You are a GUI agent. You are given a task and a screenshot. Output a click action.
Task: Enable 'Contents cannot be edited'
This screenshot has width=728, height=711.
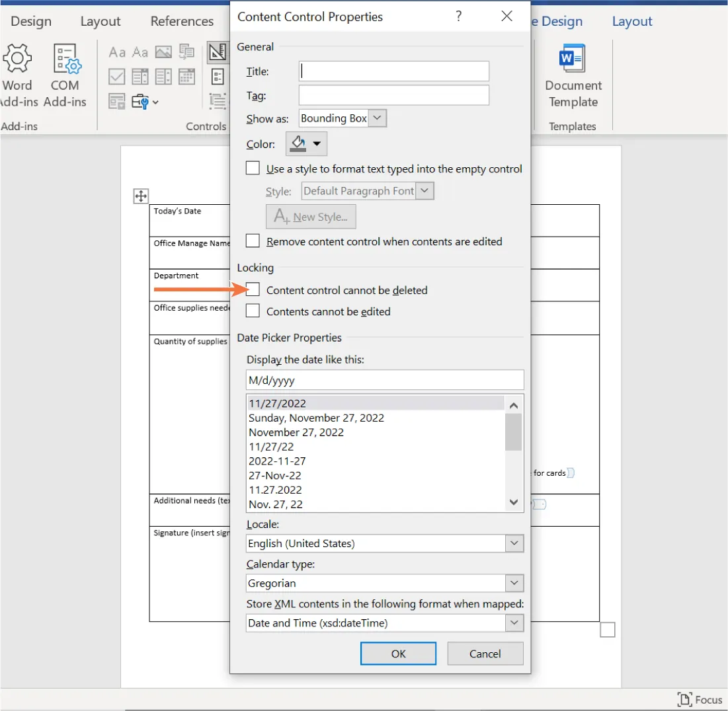point(253,311)
